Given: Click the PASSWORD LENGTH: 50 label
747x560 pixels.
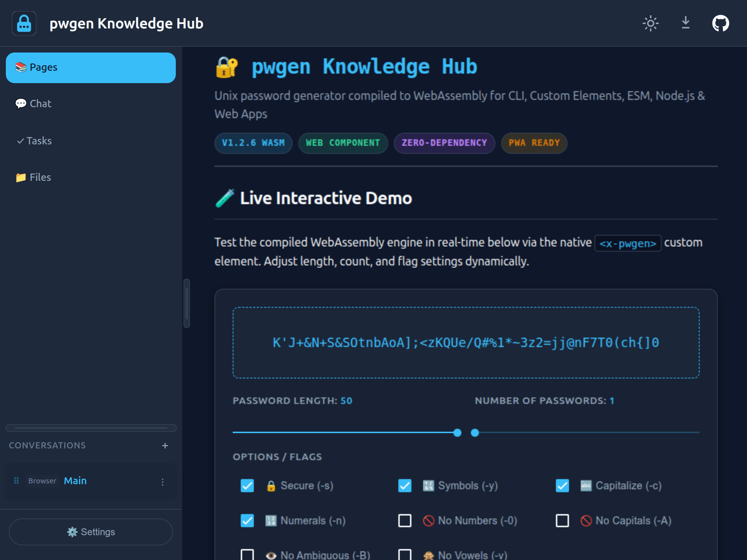Looking at the screenshot, I should (x=293, y=401).
